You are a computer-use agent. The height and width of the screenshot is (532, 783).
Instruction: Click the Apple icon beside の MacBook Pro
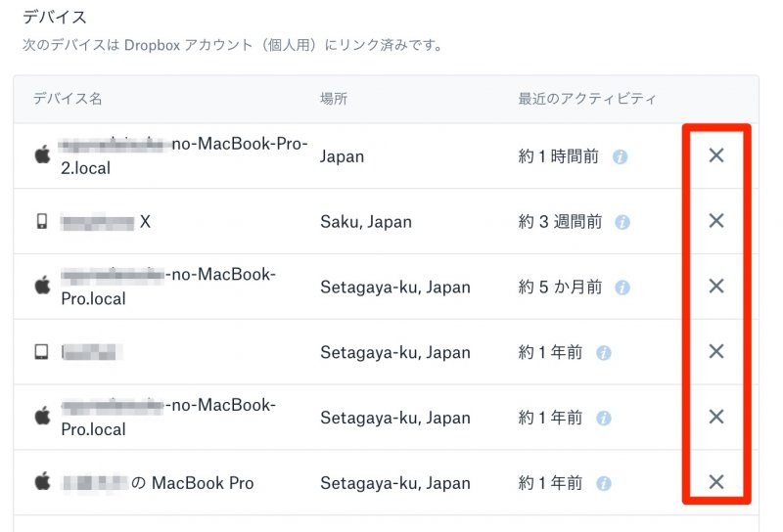point(42,481)
